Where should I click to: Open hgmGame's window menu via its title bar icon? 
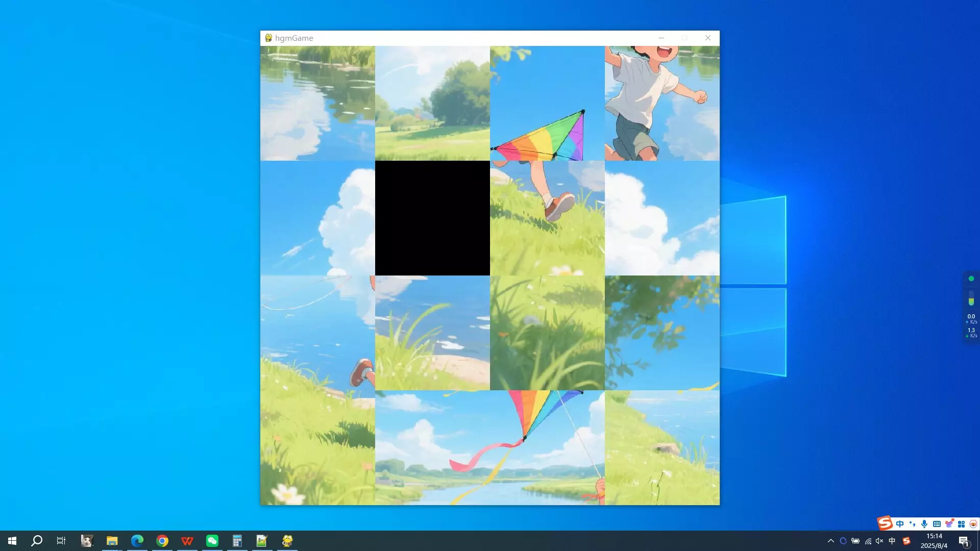click(267, 38)
